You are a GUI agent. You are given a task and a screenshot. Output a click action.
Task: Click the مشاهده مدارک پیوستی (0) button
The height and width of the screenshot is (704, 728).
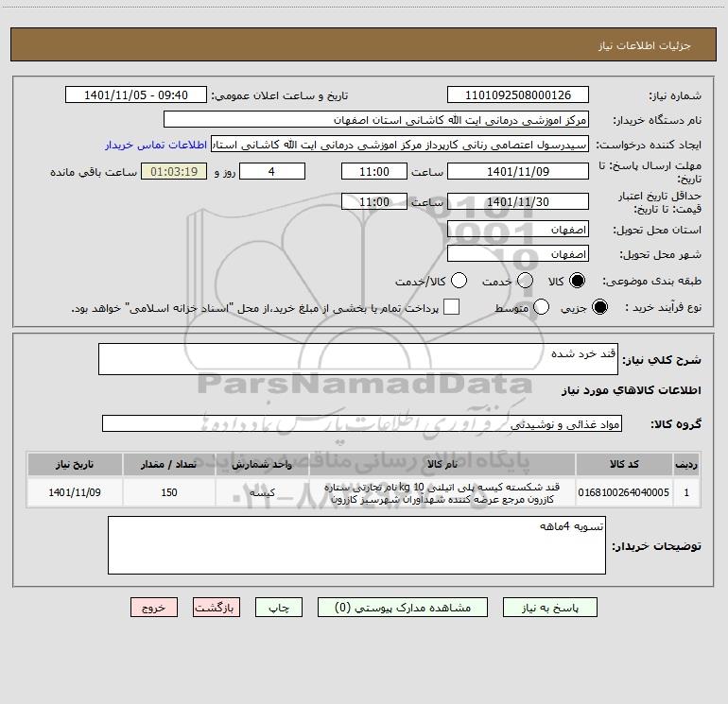click(x=403, y=608)
